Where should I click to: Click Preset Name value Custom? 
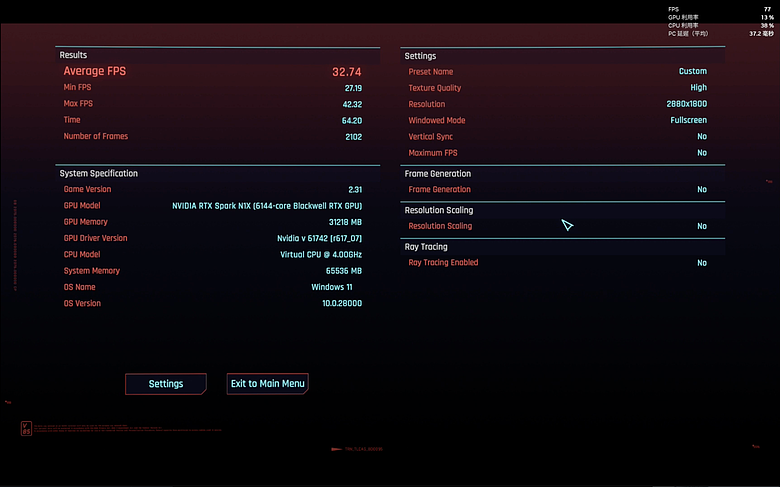click(x=692, y=71)
